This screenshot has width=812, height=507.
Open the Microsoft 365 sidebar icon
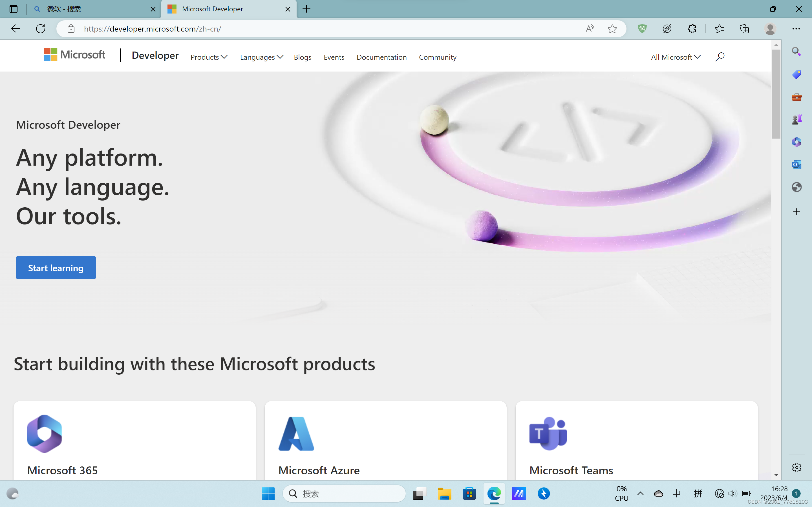tap(796, 142)
